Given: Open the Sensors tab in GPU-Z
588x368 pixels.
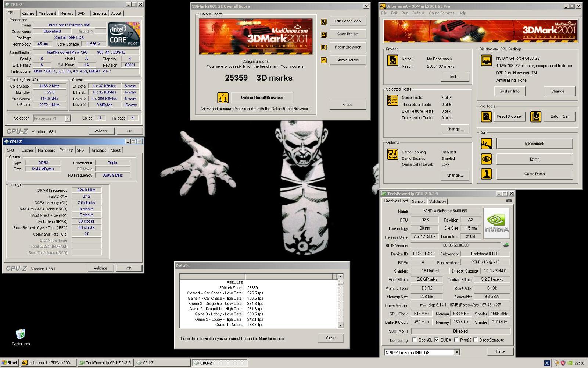Looking at the screenshot, I should [x=419, y=201].
